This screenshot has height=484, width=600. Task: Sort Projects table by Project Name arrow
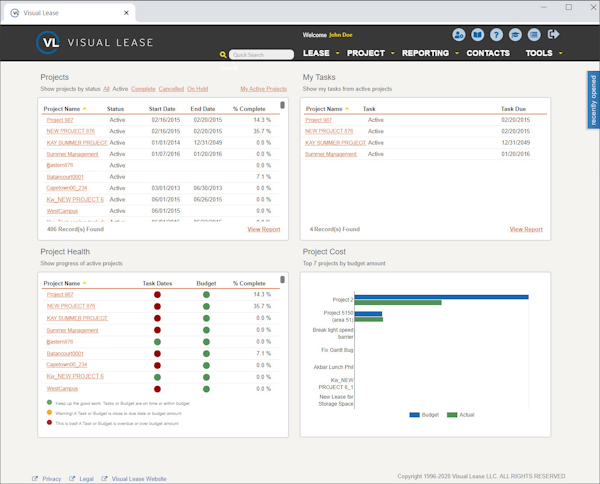coord(85,109)
